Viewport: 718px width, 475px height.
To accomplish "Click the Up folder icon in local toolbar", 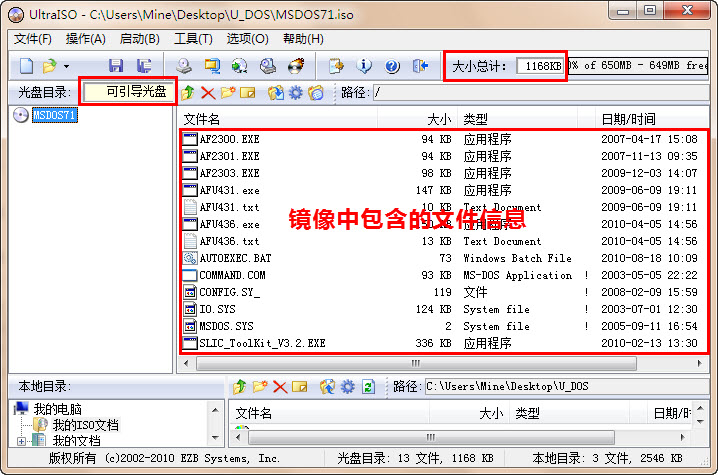I will (x=239, y=387).
